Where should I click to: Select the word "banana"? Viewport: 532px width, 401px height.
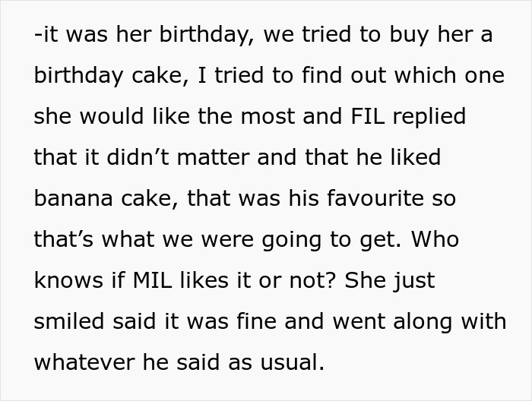(74, 199)
